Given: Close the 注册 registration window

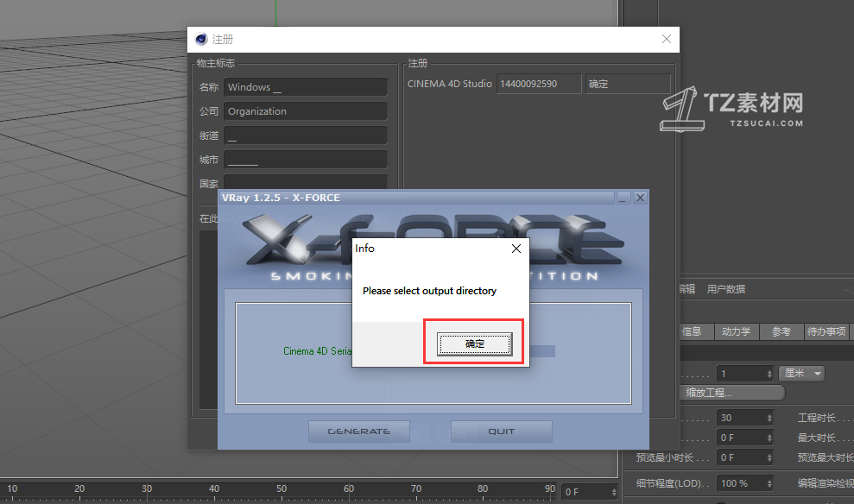Looking at the screenshot, I should [x=667, y=39].
